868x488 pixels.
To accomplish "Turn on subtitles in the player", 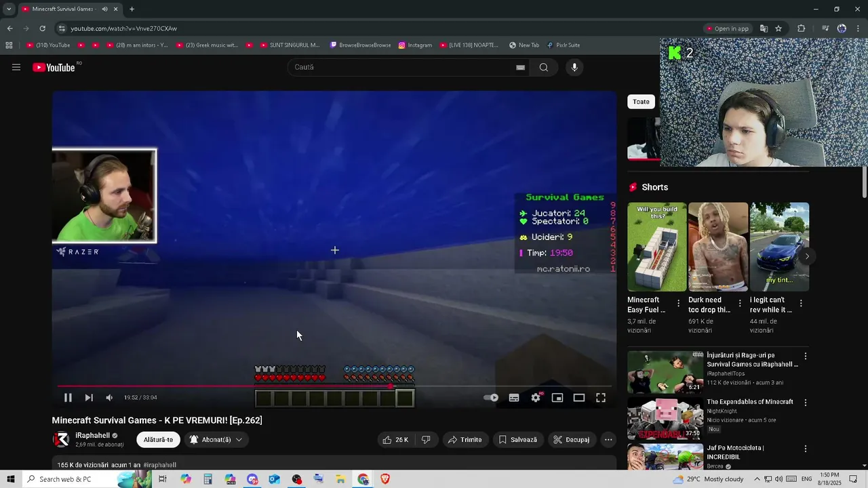I will click(514, 398).
